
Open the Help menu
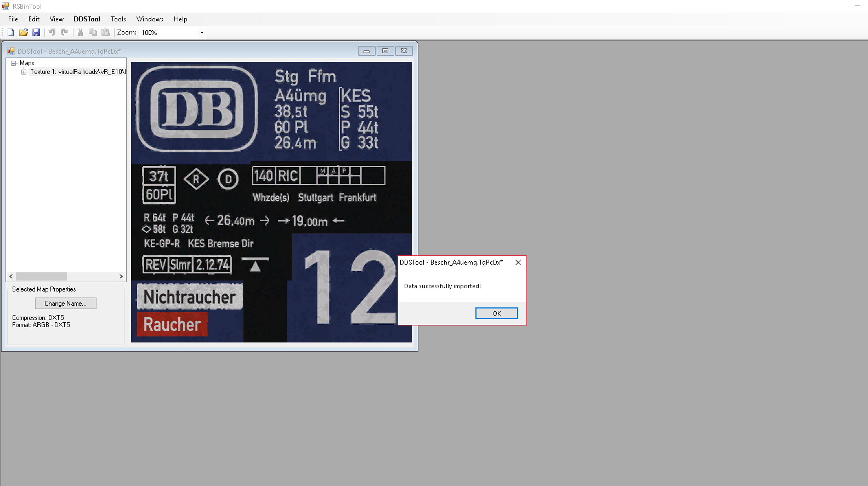pyautogui.click(x=180, y=19)
